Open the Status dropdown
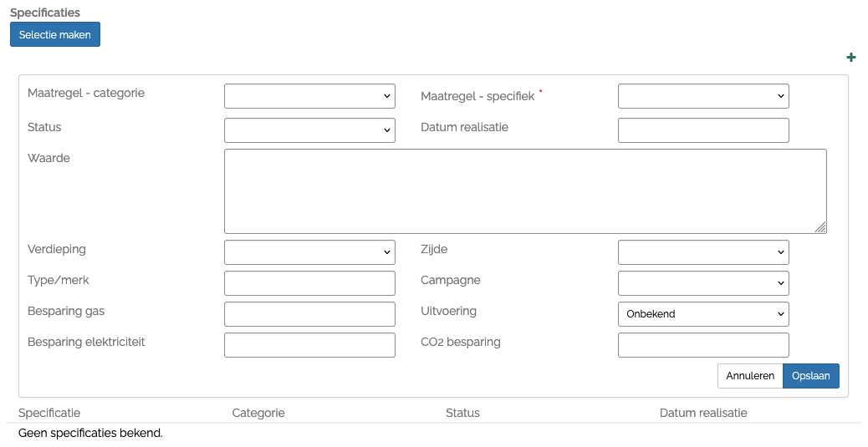 [309, 130]
